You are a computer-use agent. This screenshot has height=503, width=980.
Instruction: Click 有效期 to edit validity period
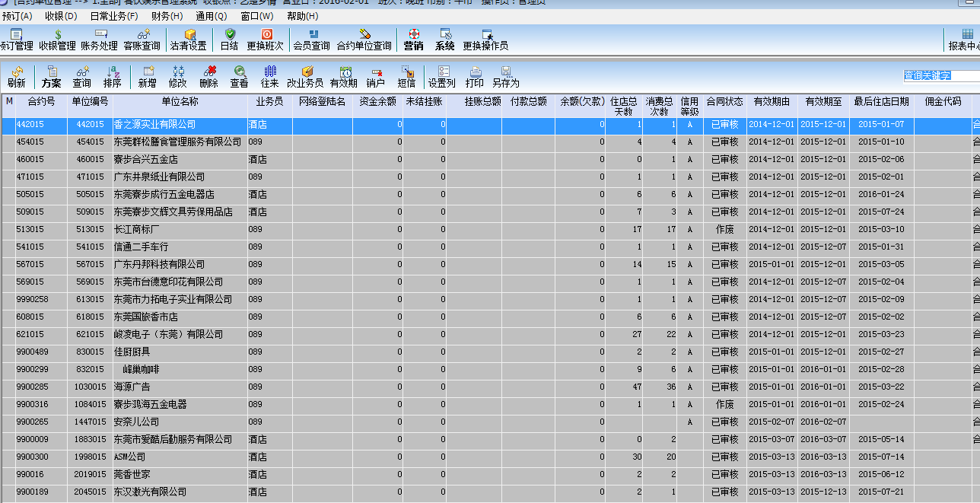(344, 77)
